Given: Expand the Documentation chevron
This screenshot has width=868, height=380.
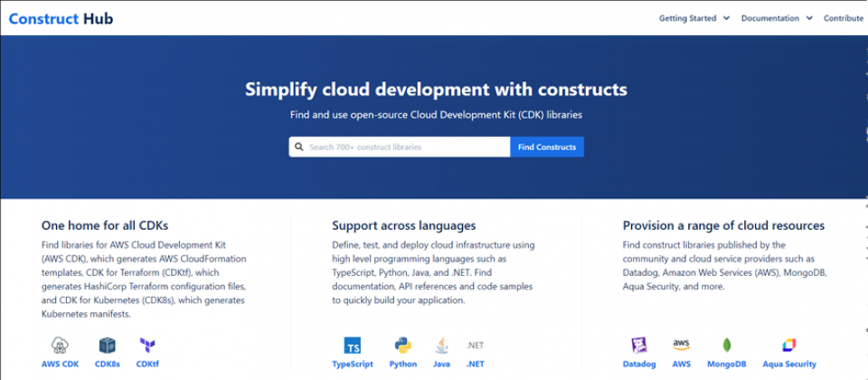Looking at the screenshot, I should (808, 18).
